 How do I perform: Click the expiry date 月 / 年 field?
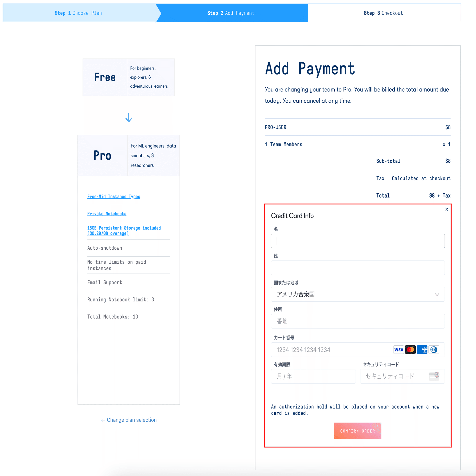point(313,376)
